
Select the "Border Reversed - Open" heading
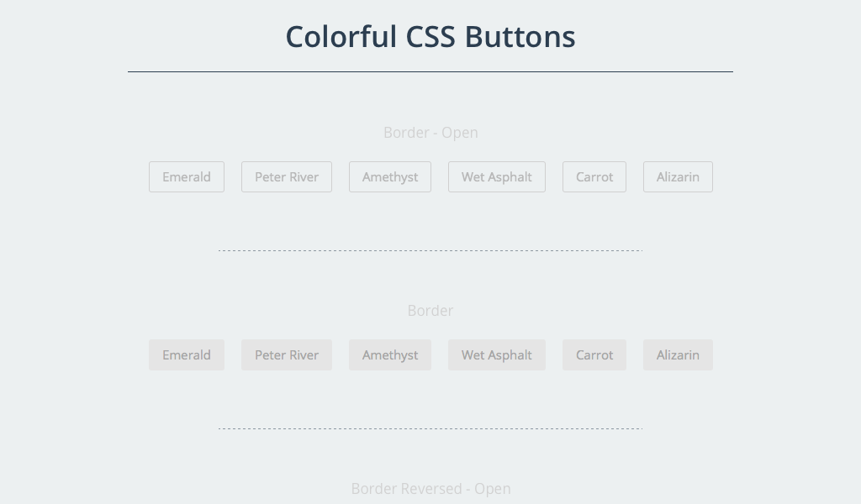[430, 489]
